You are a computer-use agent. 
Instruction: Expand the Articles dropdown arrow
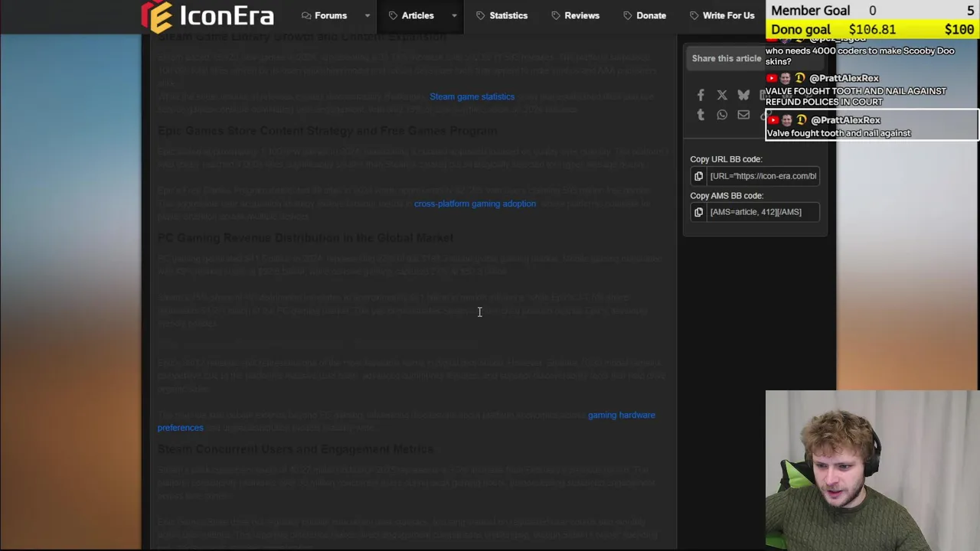454,15
